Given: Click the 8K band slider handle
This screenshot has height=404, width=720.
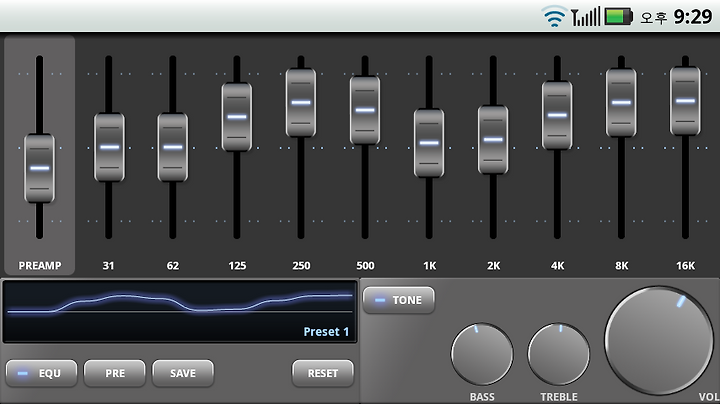Looking at the screenshot, I should (621, 102).
